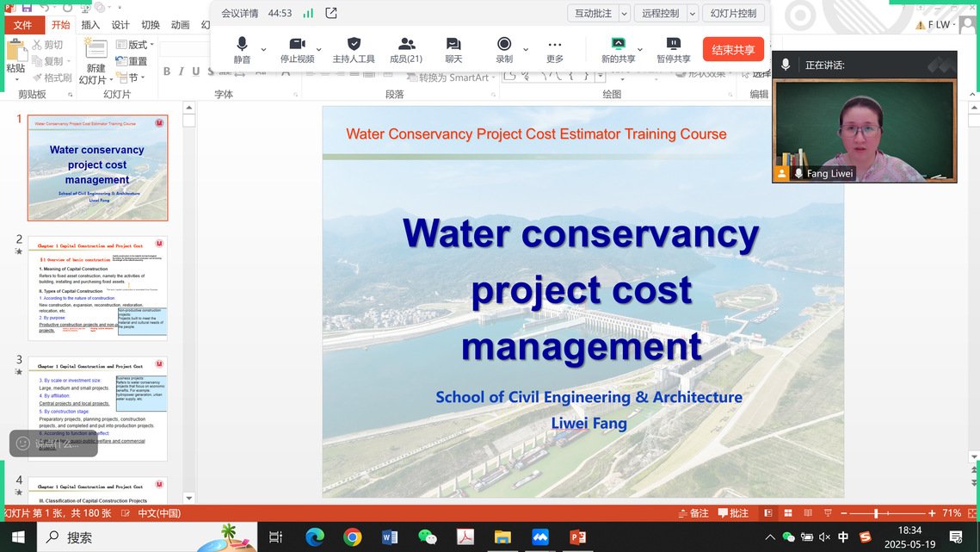Switch to Home ribbon tab
The image size is (980, 552).
click(x=60, y=25)
